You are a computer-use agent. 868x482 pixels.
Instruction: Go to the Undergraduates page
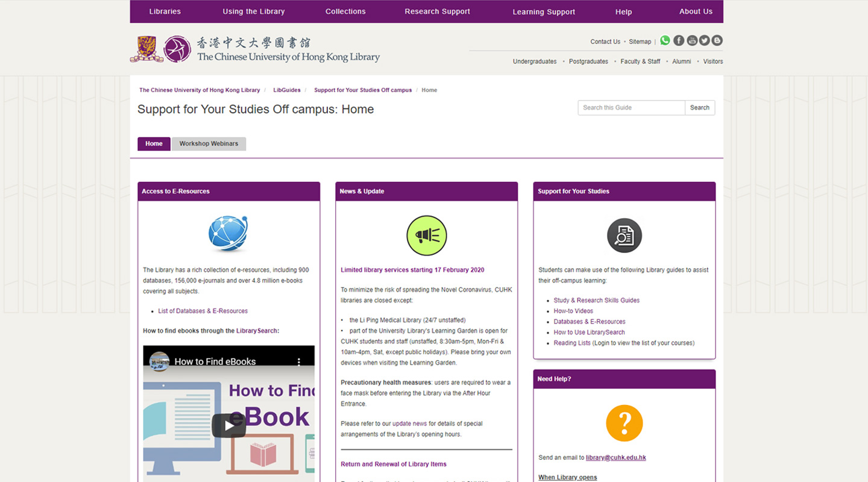pos(535,61)
